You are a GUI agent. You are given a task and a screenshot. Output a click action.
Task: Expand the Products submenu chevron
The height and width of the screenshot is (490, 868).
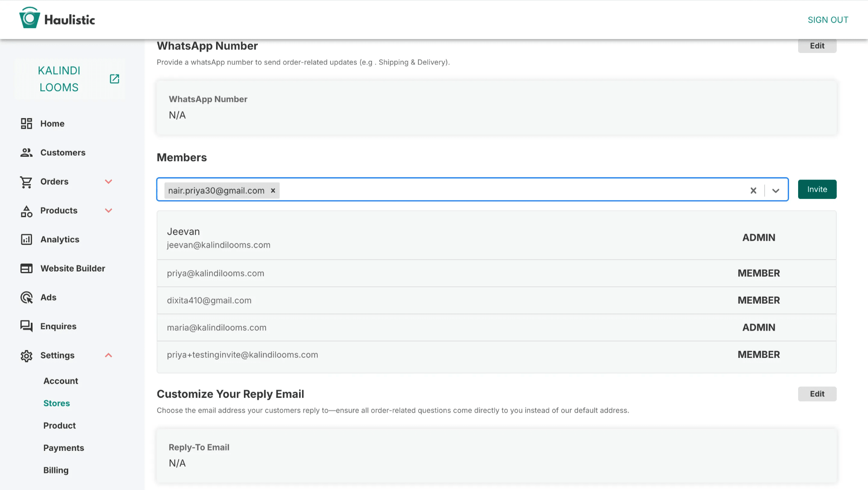[108, 211]
